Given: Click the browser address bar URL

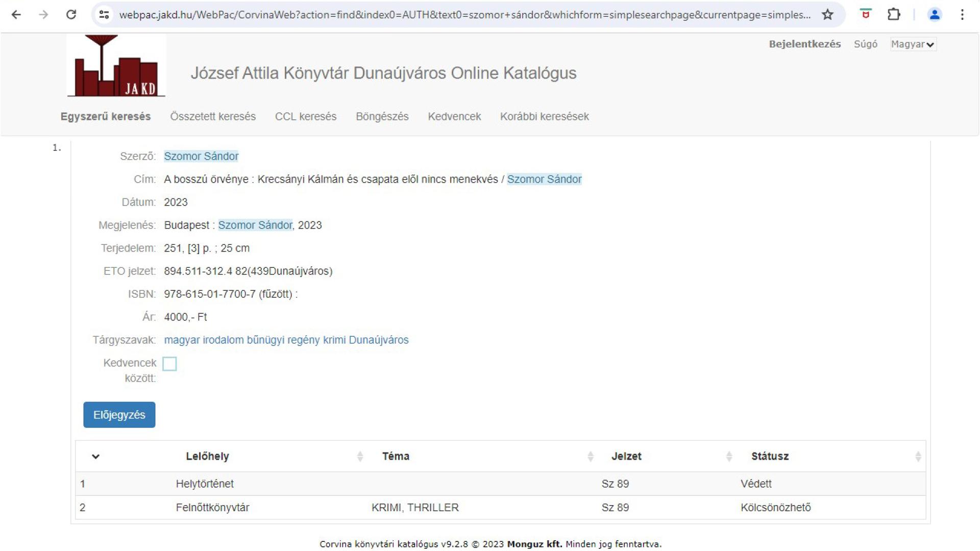Looking at the screenshot, I should [464, 15].
